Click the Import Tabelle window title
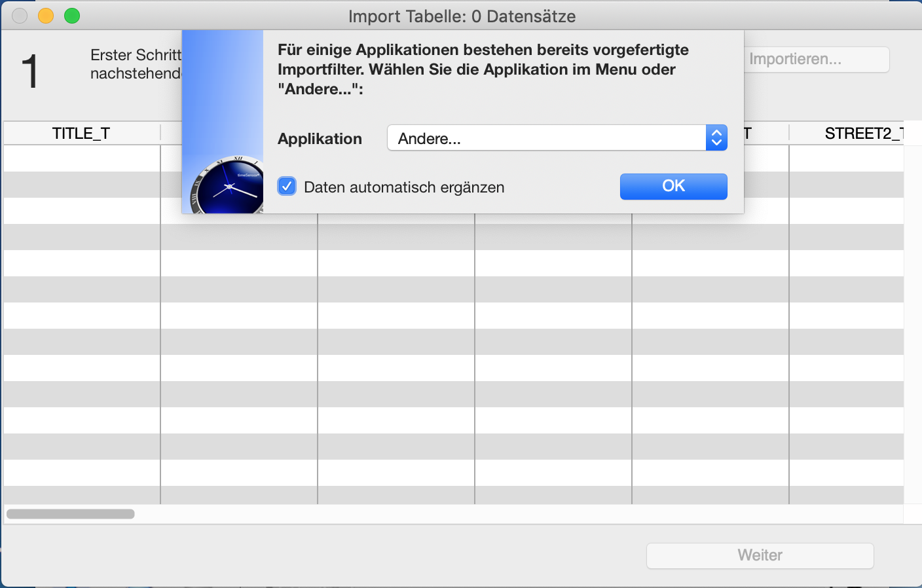The height and width of the screenshot is (588, 922). click(x=462, y=16)
